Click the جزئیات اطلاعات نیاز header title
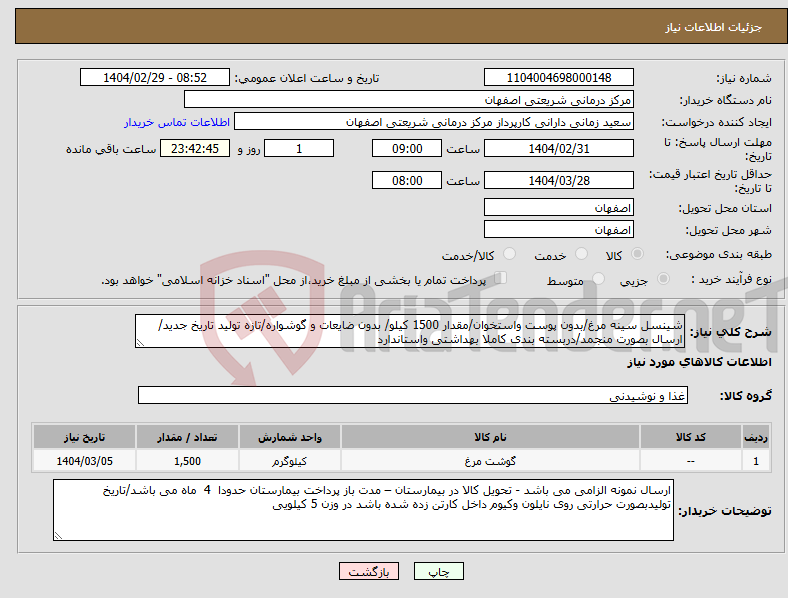Image resolution: width=788 pixels, height=598 pixels. 713,27
